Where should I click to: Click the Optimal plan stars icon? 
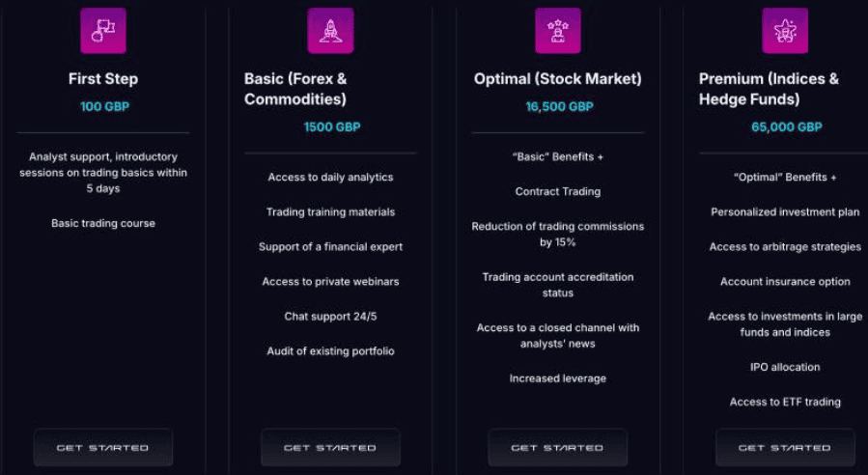point(558,30)
